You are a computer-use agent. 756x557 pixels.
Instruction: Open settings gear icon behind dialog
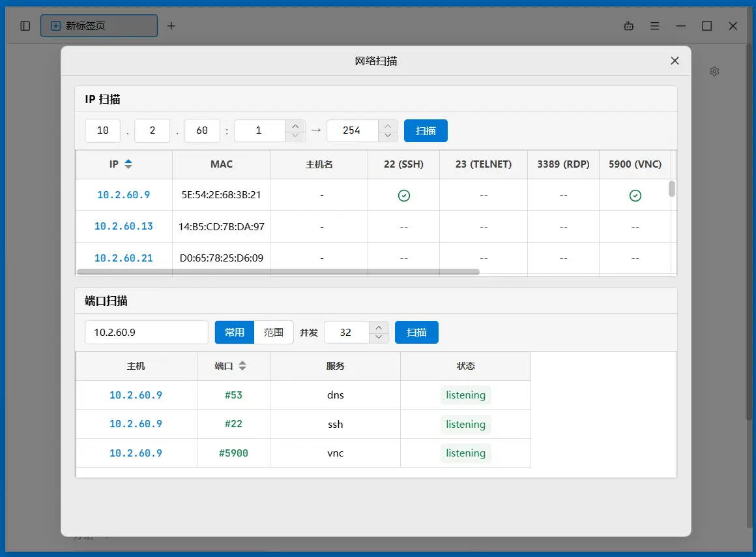click(x=714, y=72)
